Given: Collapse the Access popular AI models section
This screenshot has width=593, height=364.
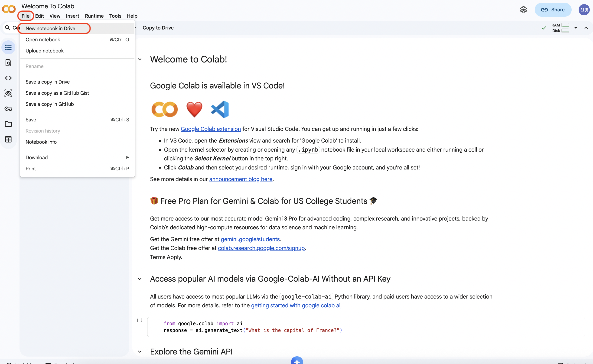Looking at the screenshot, I should click(140, 279).
